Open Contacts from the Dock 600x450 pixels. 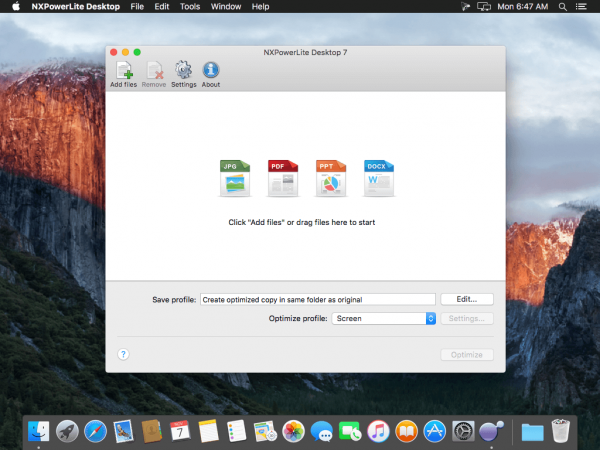coord(152,431)
